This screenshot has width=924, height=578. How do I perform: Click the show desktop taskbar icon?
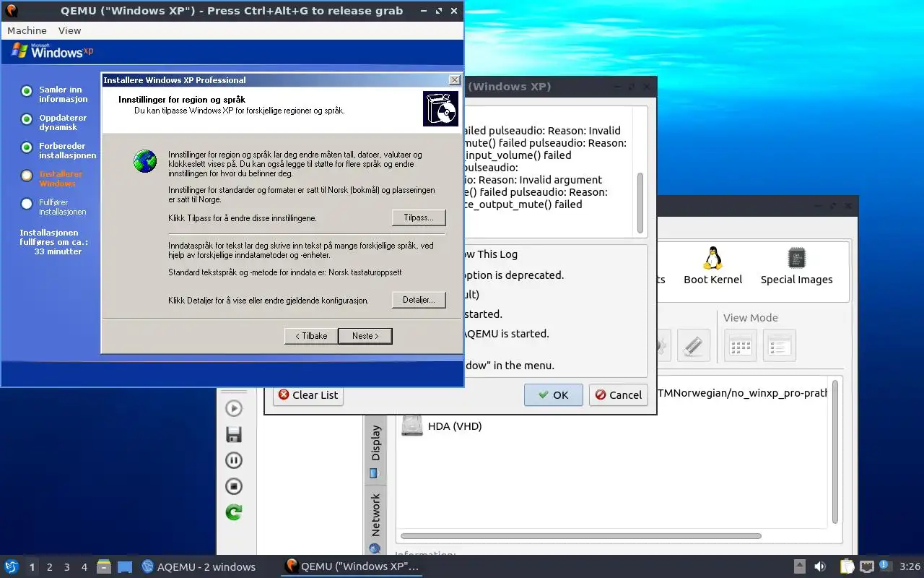click(125, 566)
